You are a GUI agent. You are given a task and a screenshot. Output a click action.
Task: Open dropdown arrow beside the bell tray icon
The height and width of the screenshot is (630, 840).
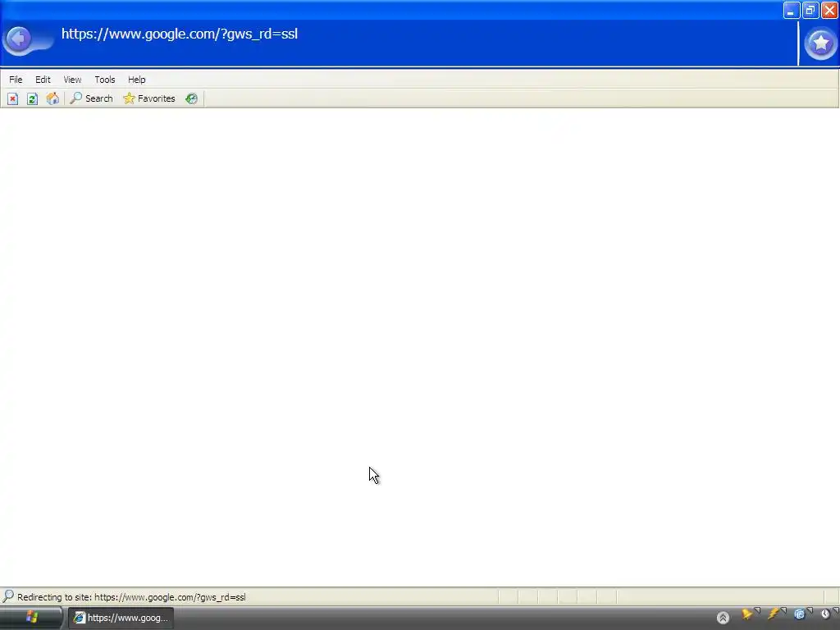(757, 610)
